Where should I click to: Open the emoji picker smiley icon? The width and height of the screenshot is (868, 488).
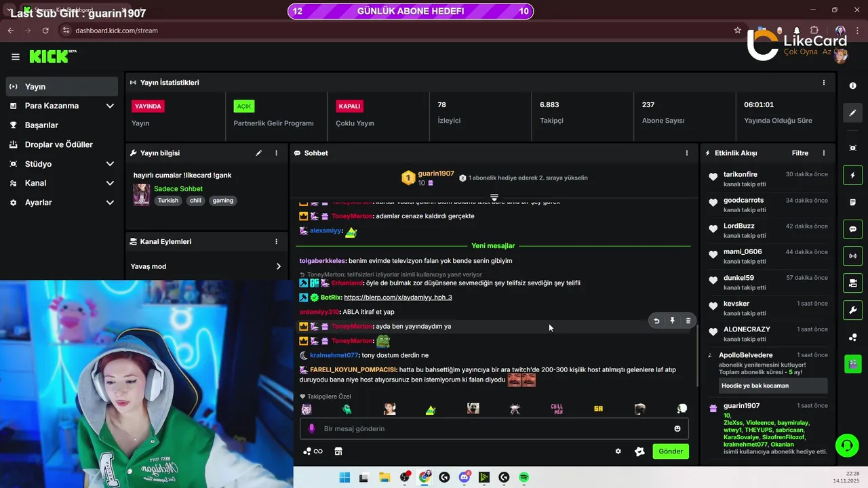click(x=677, y=428)
